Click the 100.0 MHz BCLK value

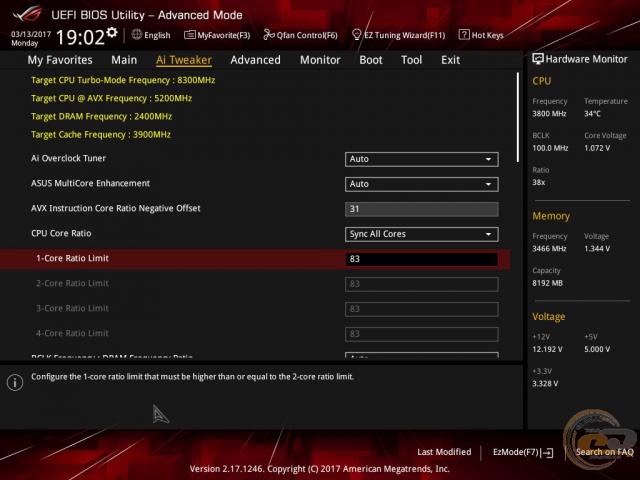[550, 148]
